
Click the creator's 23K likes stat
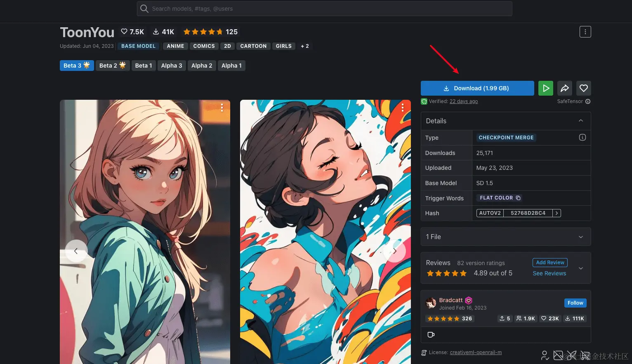tap(550, 319)
